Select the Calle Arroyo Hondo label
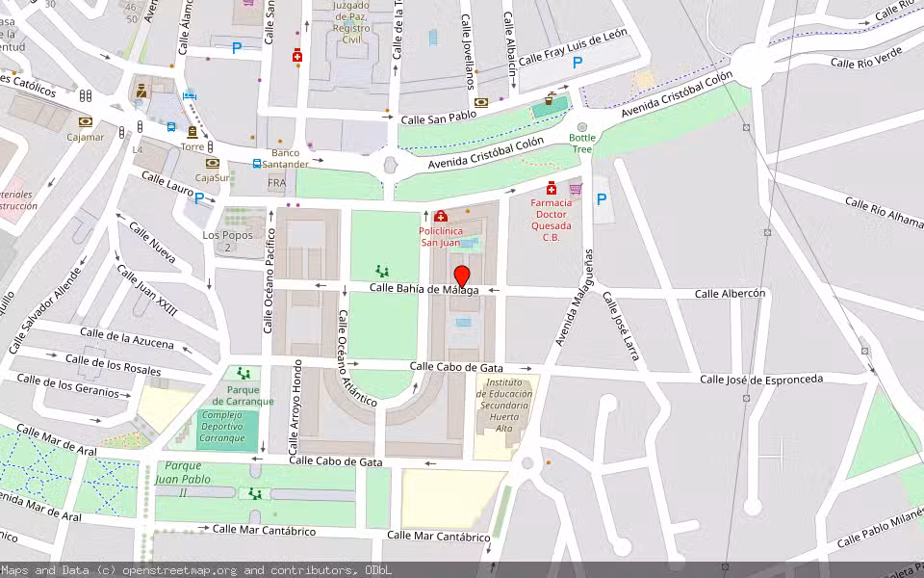 tap(295, 407)
